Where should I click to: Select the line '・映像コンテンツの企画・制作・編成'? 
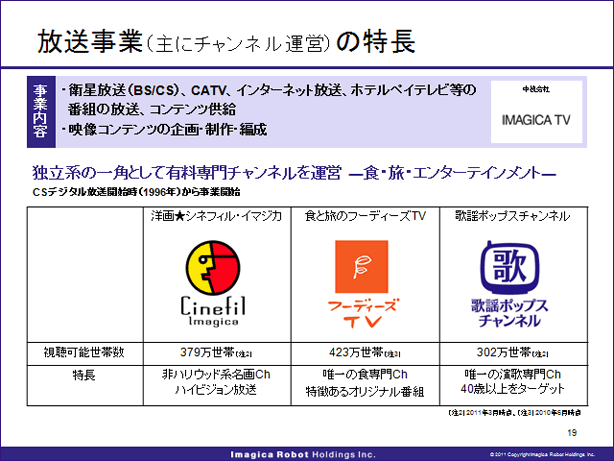click(164, 129)
